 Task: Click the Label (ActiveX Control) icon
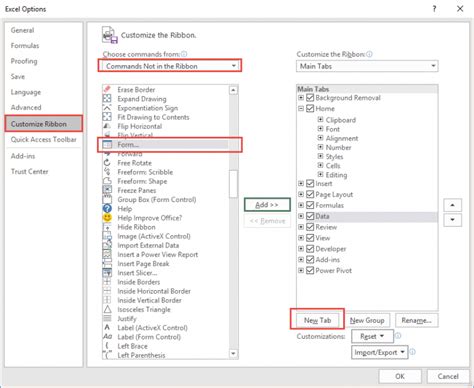pos(107,327)
